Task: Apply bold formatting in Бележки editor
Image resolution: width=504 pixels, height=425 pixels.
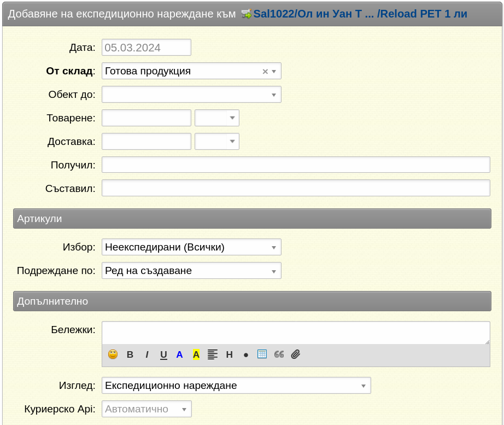Action: pyautogui.click(x=130, y=354)
